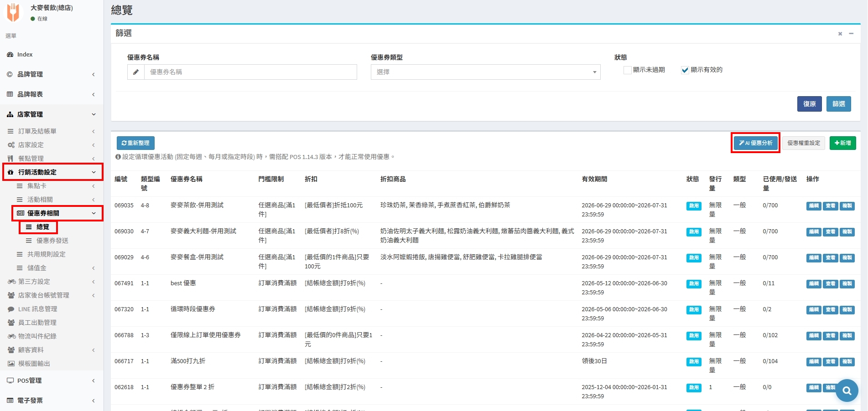This screenshot has width=868, height=411.
Task: Click the pencil icon beside coupon name field
Action: click(136, 72)
